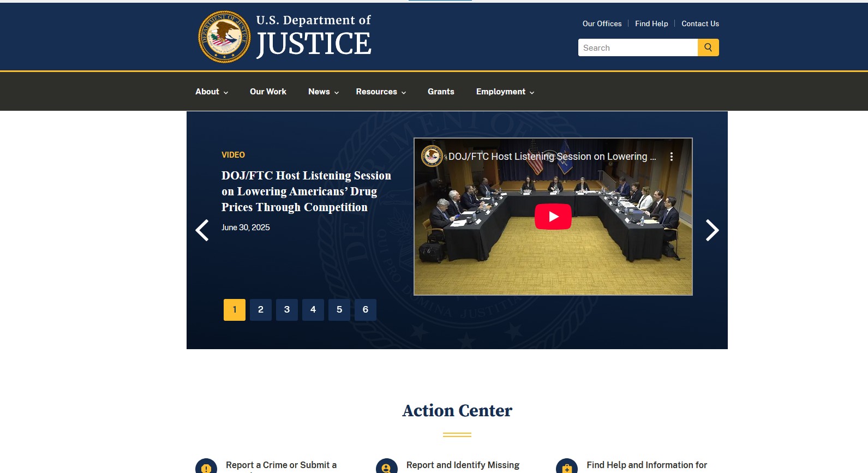
Task: Jump to carousel slide 2
Action: pyautogui.click(x=261, y=310)
